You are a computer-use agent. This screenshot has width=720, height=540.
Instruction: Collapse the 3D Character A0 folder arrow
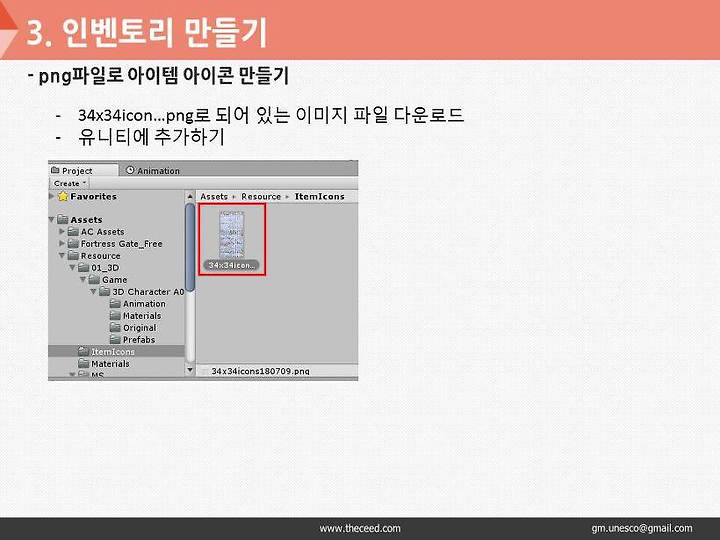(x=94, y=291)
